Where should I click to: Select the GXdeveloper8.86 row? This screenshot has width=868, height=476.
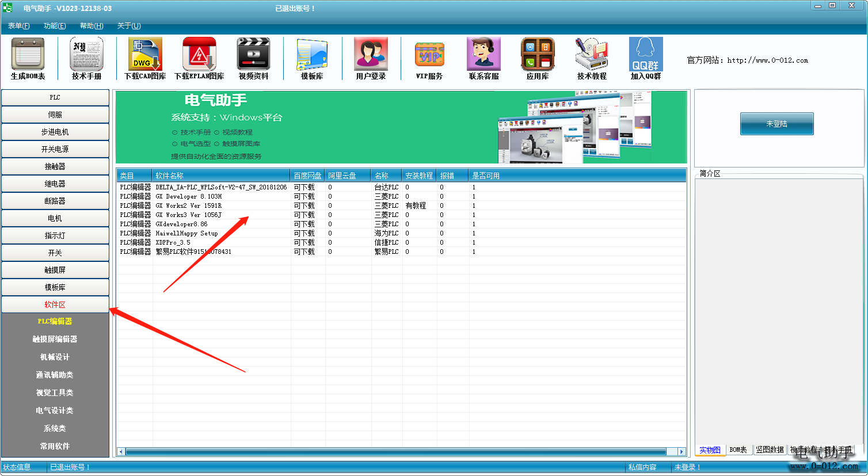401,224
